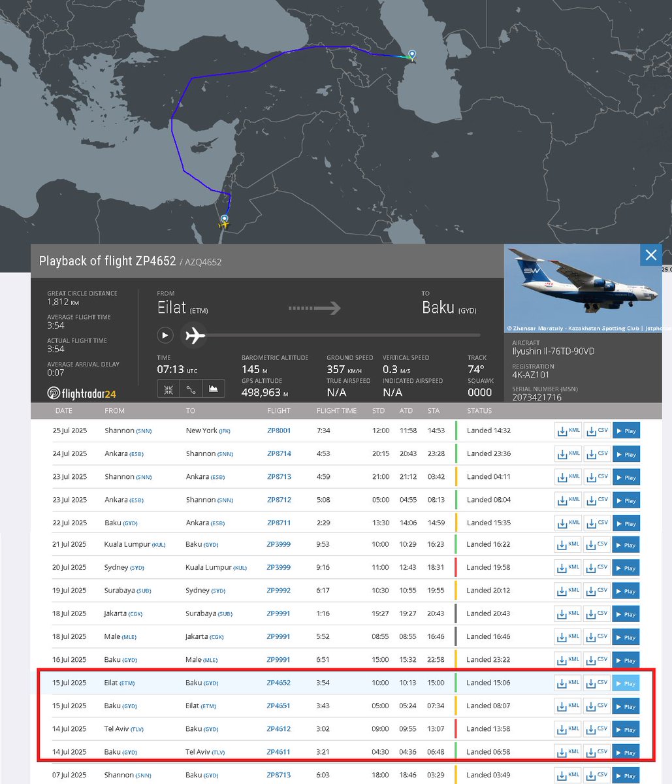672x784 pixels.
Task: Play the ZP4611 Baku to Tel Aviv flight
Action: (626, 753)
